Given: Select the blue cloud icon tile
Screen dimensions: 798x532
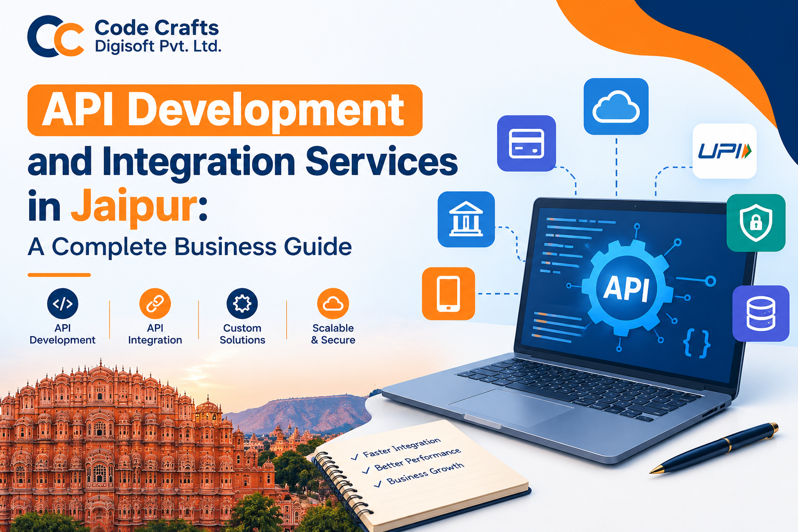Looking at the screenshot, I should tap(616, 107).
